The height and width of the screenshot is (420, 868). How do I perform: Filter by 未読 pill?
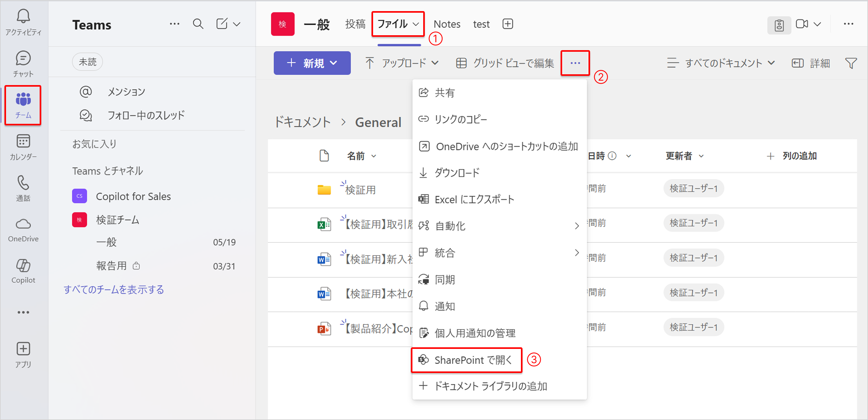coord(87,62)
